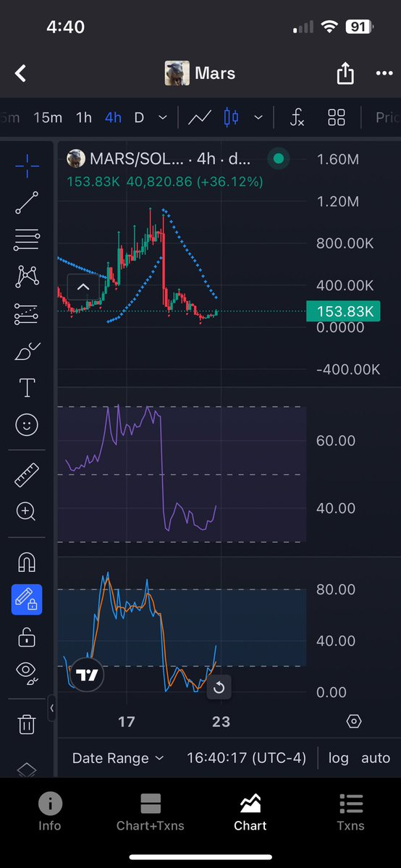Switch to line chart style
The image size is (401, 868).
[199, 117]
